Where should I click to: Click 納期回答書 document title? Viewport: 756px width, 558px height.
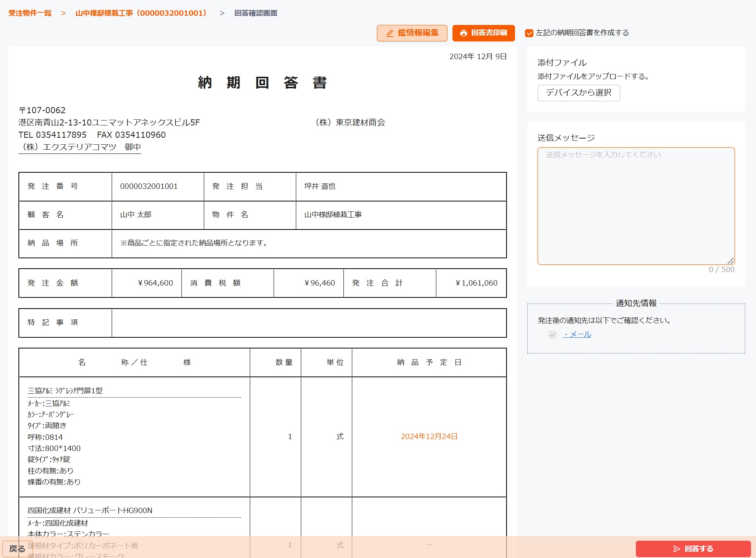point(262,83)
